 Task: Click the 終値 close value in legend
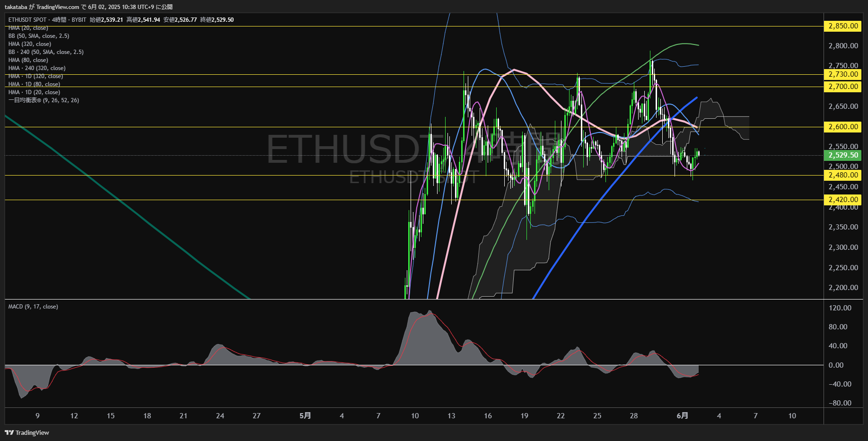pos(217,20)
